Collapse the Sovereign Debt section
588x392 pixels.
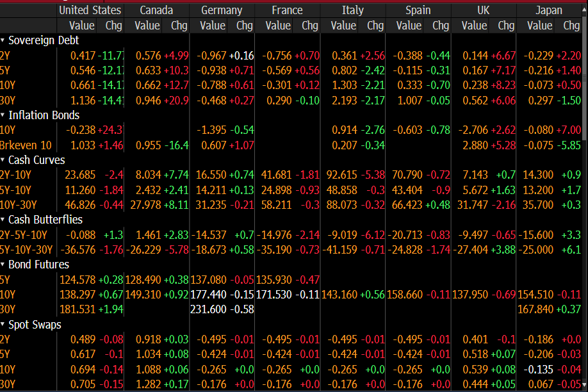pyautogui.click(x=3, y=40)
